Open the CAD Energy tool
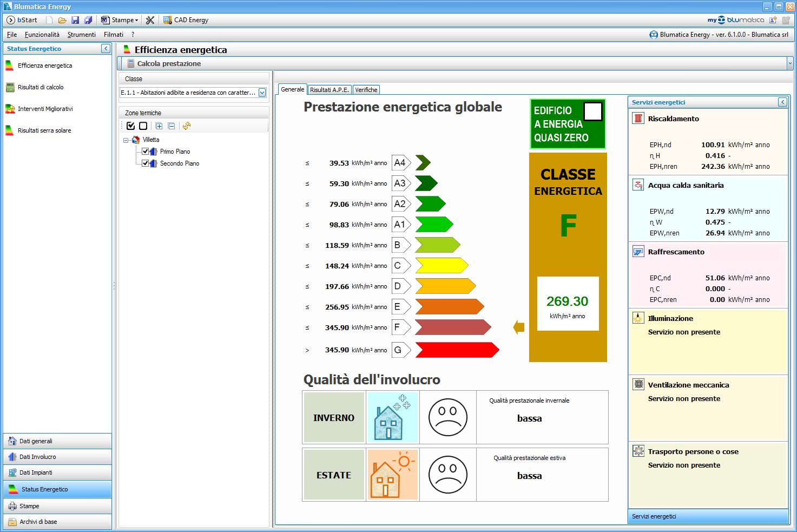The width and height of the screenshot is (797, 532). pyautogui.click(x=186, y=20)
